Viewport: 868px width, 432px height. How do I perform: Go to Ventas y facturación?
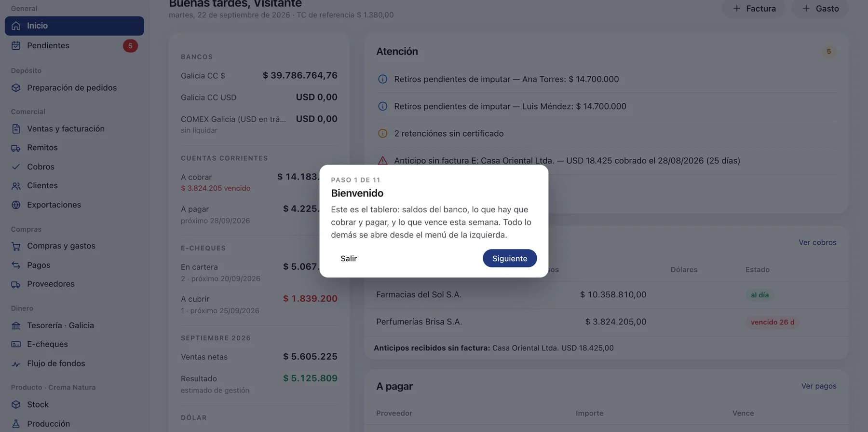[74, 129]
